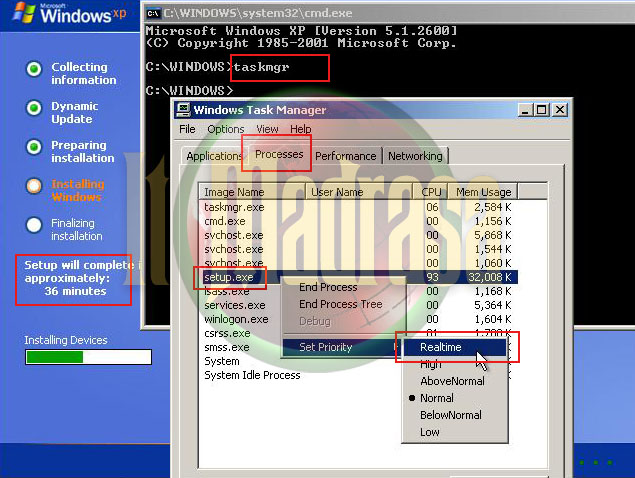Expand the Set Priority submenu

point(342,347)
